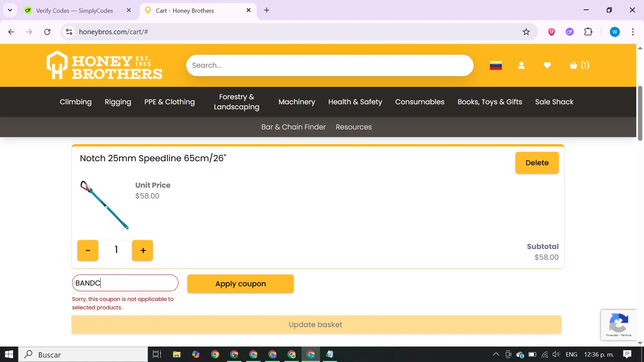Click the Update basket button

[316, 325]
